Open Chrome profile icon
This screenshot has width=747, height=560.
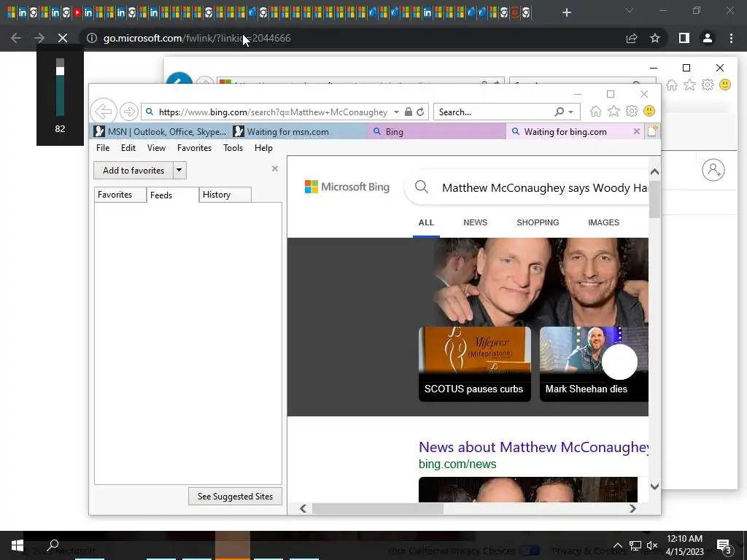pos(708,38)
